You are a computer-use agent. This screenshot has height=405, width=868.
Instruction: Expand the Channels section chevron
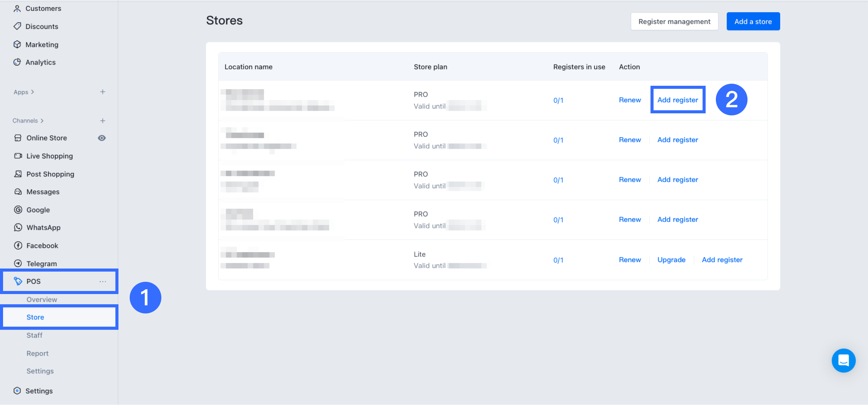pos(42,121)
